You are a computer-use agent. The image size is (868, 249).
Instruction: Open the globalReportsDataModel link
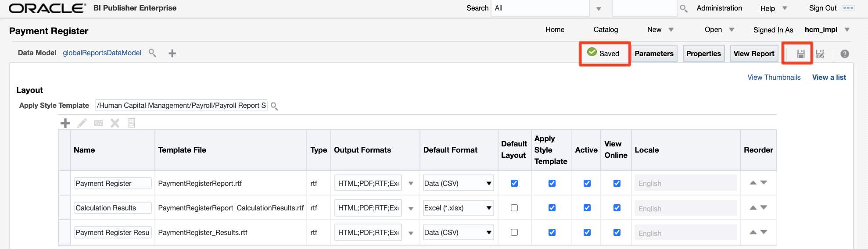point(102,53)
